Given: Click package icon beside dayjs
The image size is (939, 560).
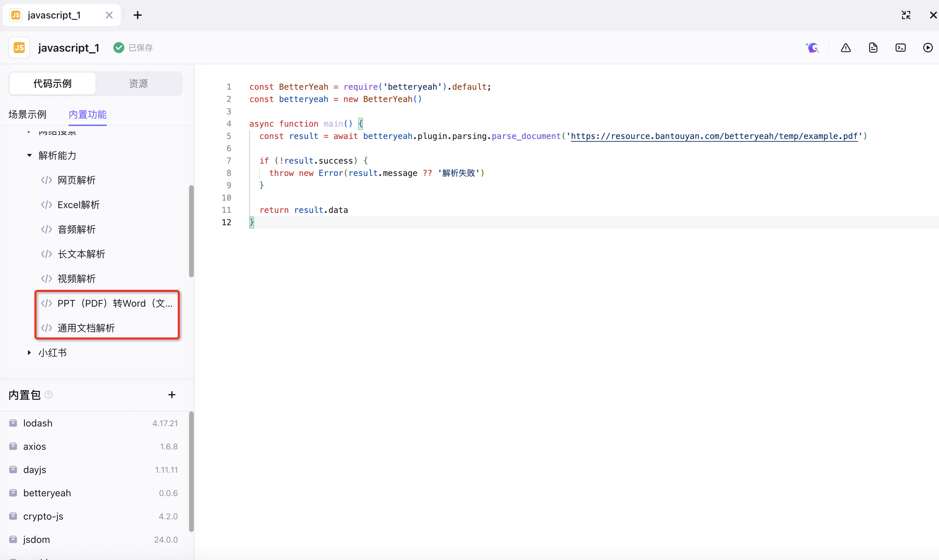Looking at the screenshot, I should click(x=13, y=469).
